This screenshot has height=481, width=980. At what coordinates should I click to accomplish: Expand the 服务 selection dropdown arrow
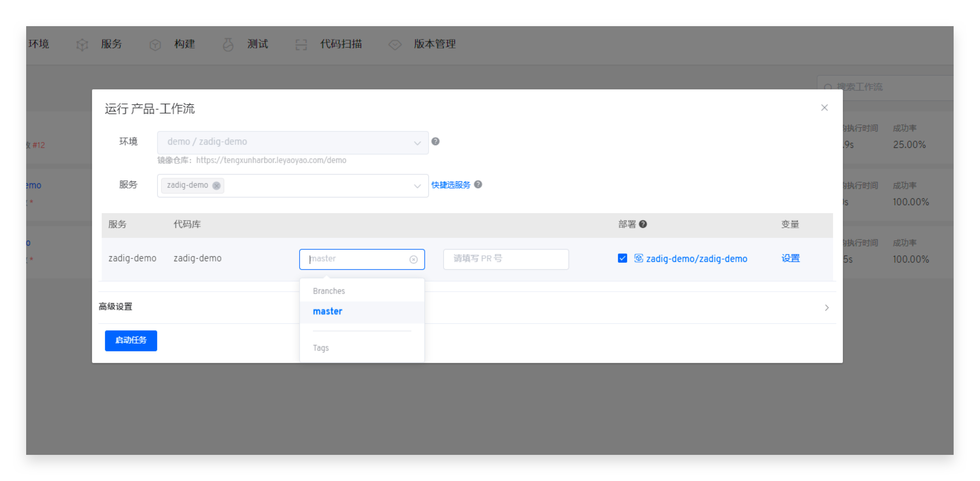[x=417, y=186]
